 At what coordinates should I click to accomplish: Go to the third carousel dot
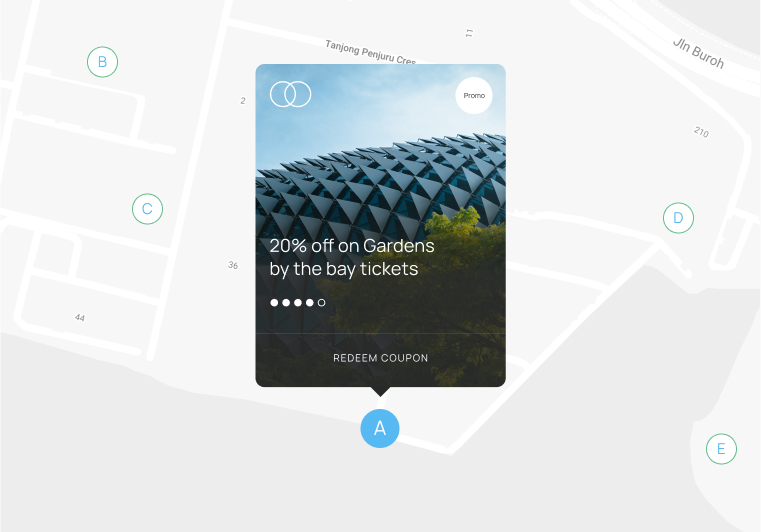[298, 302]
